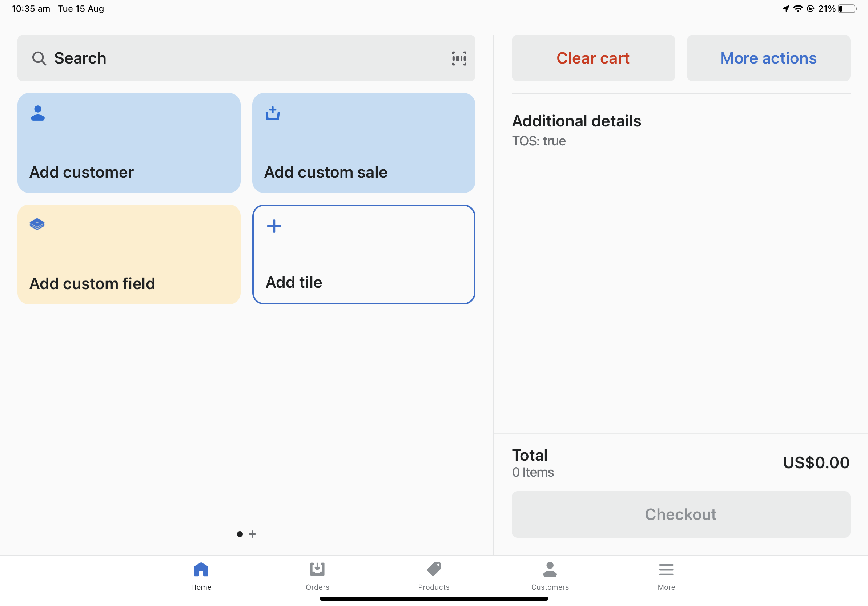The image size is (868, 606).
Task: Select the Add custom sale label
Action: 326,172
